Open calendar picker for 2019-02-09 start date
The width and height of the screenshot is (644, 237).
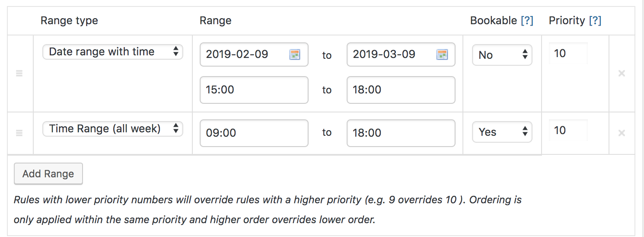click(x=295, y=54)
